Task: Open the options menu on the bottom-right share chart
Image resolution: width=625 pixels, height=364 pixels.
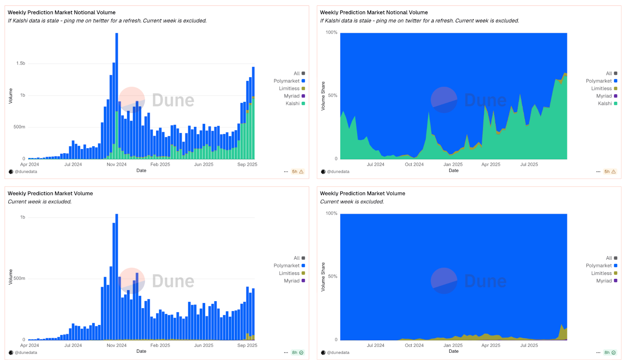Action: (x=598, y=352)
